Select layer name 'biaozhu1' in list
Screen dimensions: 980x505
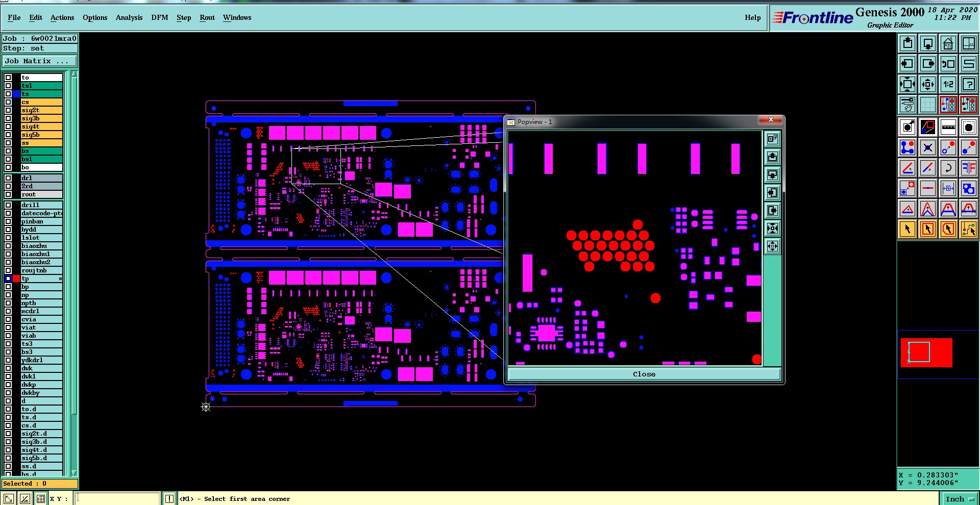point(42,254)
